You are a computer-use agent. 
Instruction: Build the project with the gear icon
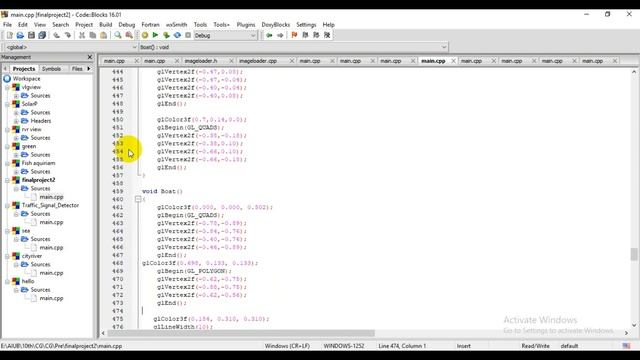(x=144, y=36)
